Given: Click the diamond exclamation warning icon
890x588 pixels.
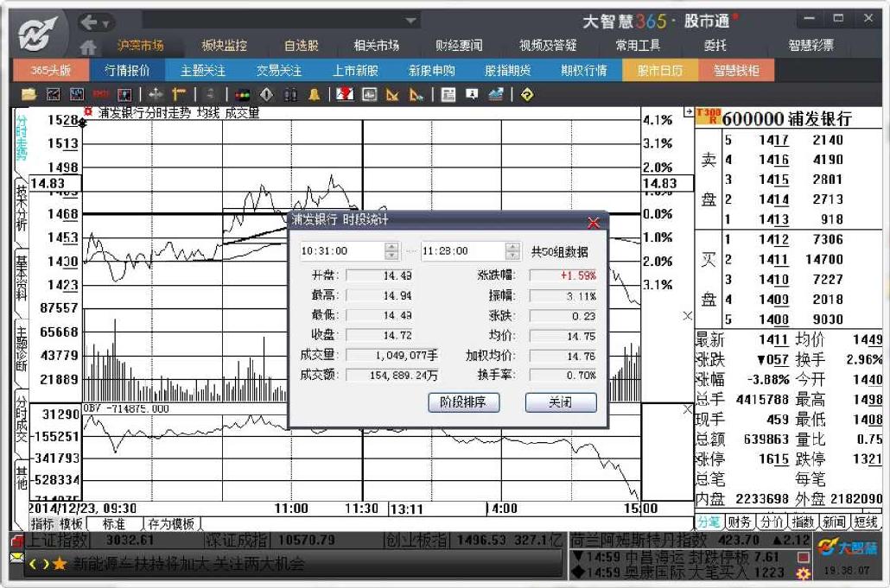Looking at the screenshot, I should (266, 95).
